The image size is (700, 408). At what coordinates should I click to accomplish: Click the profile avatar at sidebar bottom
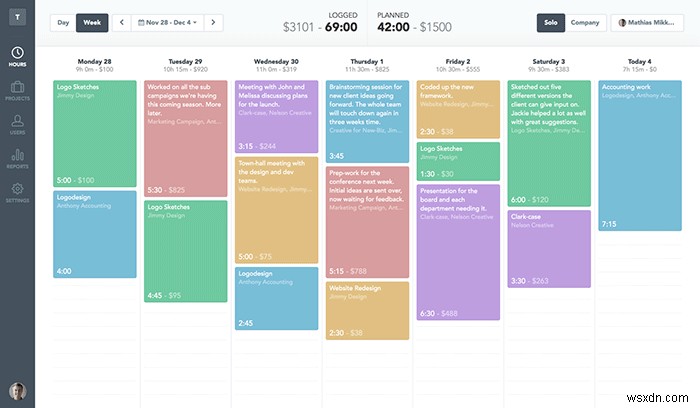pyautogui.click(x=17, y=390)
